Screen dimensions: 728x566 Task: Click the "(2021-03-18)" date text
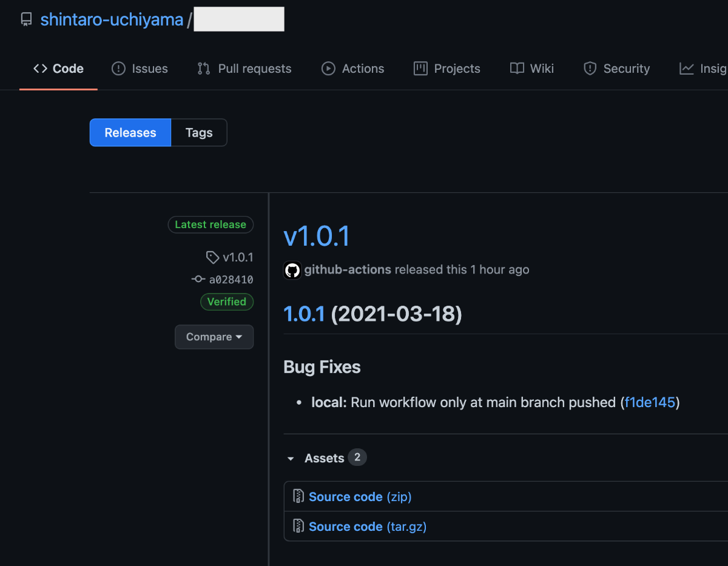coord(396,314)
